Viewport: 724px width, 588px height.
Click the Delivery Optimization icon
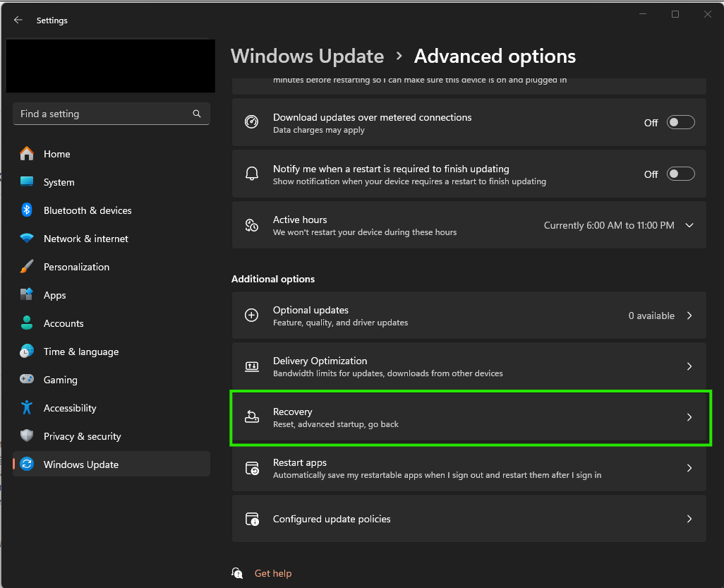coord(252,367)
